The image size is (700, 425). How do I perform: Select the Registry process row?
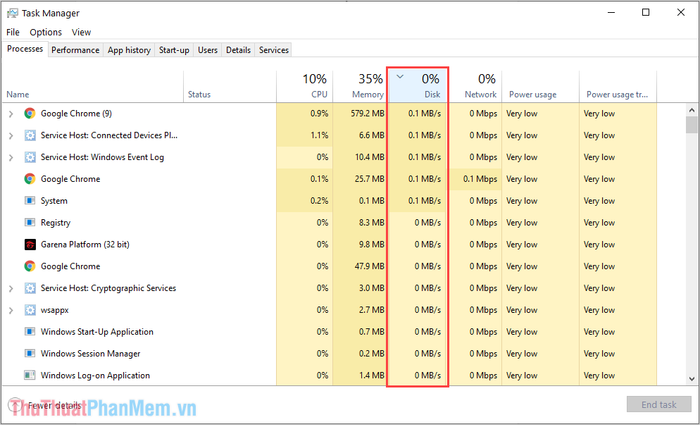[329, 222]
